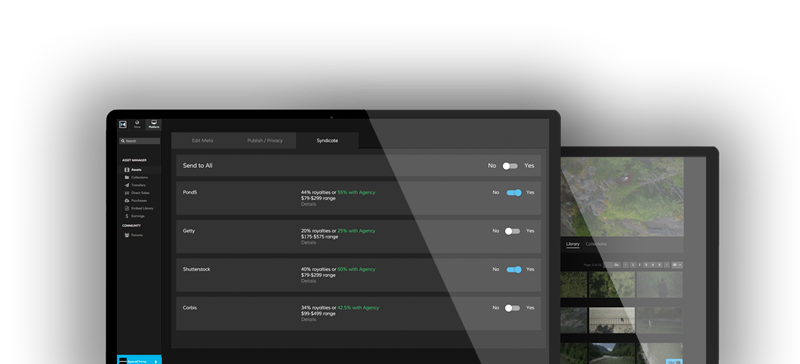Select the Platform monitor icon

(154, 124)
